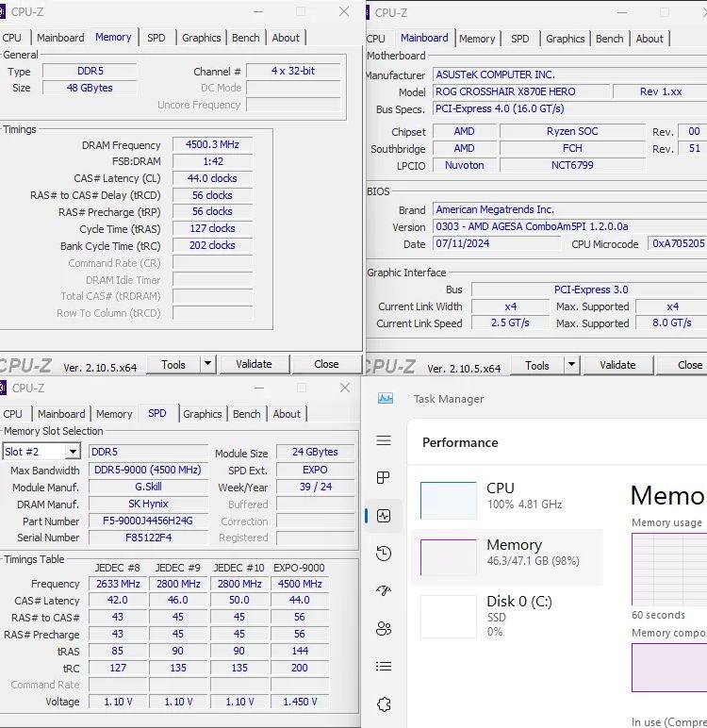This screenshot has width=707, height=728.
Task: Click Model field ROG CROSSHAIR X870E HERO
Action: 521,91
